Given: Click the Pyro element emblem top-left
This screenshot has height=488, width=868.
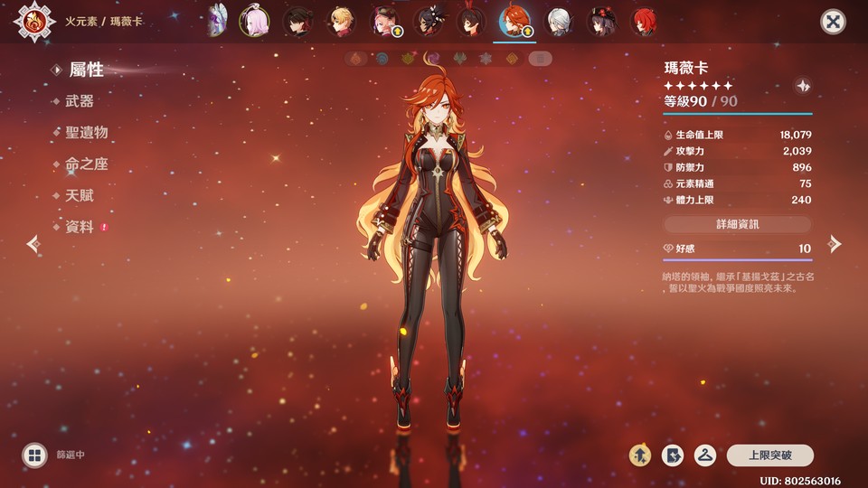Looking at the screenshot, I should pos(33,22).
